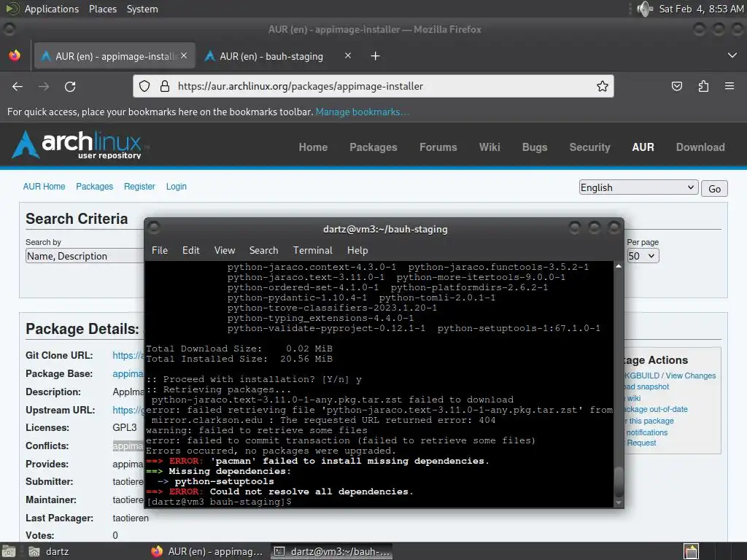Screen dimensions: 747x560
Task: Bookmark this page with the star icon
Action: coord(602,86)
